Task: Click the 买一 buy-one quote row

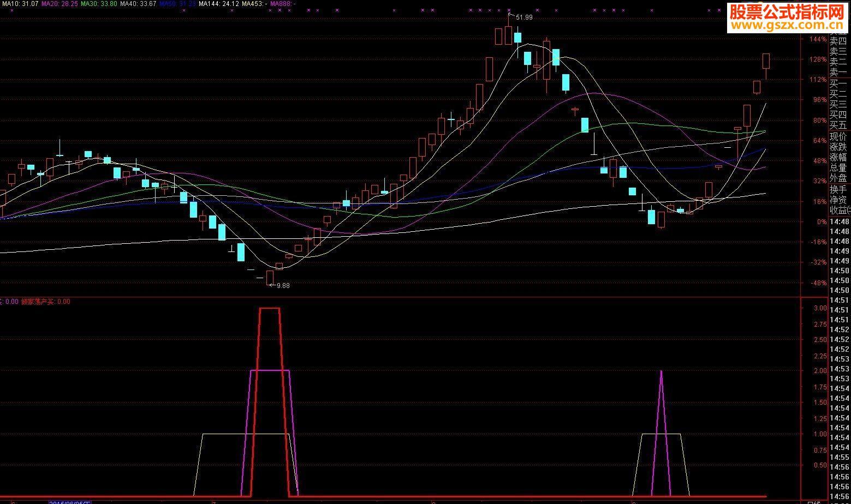Action: tap(838, 83)
